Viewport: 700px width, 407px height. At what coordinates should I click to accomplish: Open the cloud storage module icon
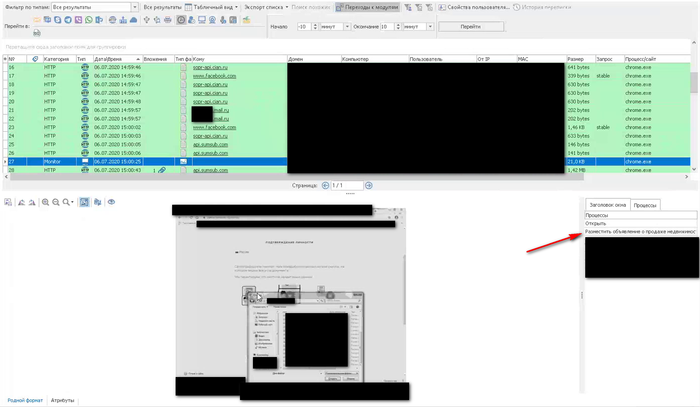click(x=133, y=20)
